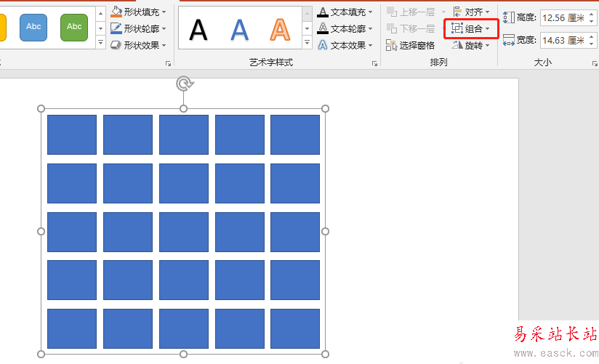Image resolution: width=599 pixels, height=364 pixels.
Task: Select the last rectangle in bottom row
Action: (x=295, y=329)
